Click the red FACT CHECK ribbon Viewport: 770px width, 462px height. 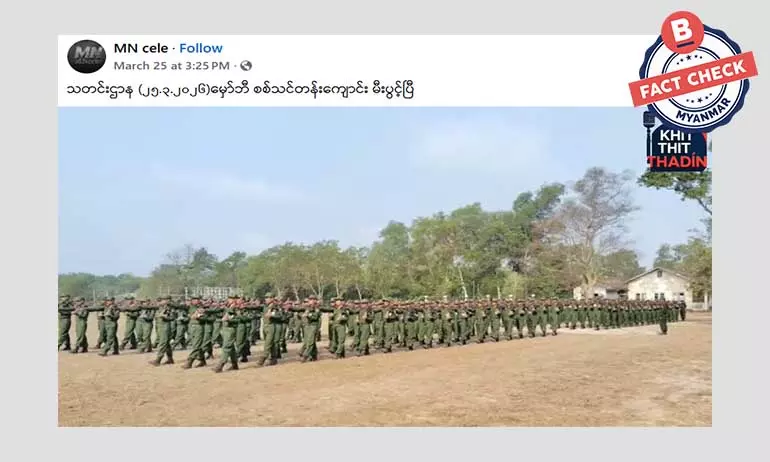coord(693,79)
